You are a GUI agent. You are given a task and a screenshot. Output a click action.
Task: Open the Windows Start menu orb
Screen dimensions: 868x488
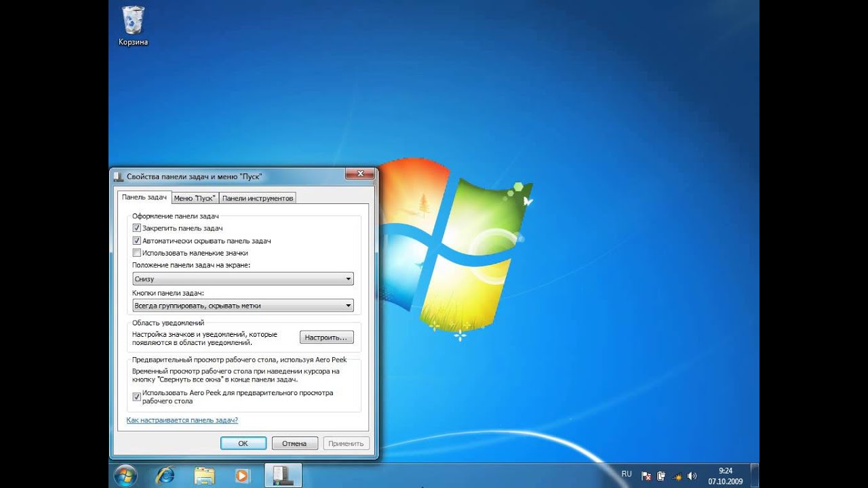[x=126, y=475]
